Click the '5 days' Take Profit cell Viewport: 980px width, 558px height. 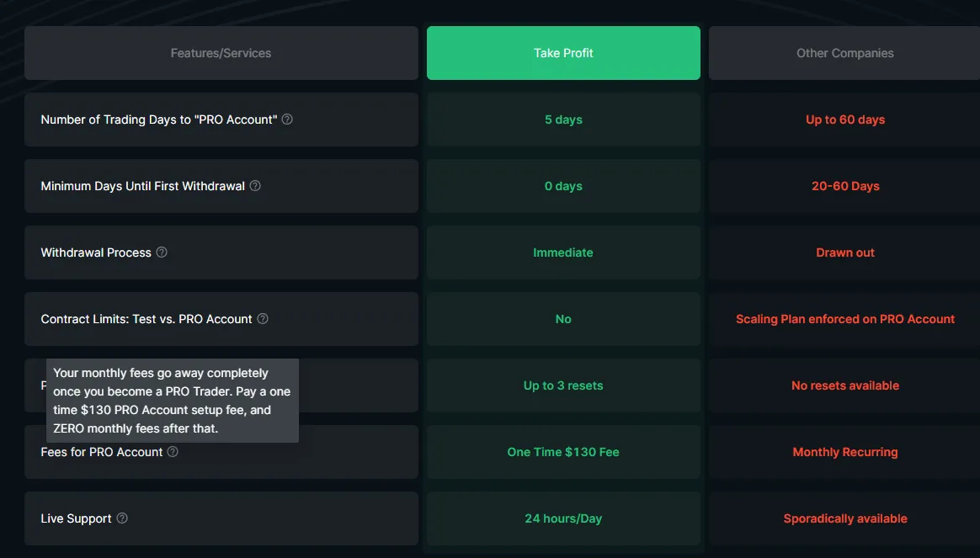pyautogui.click(x=563, y=120)
